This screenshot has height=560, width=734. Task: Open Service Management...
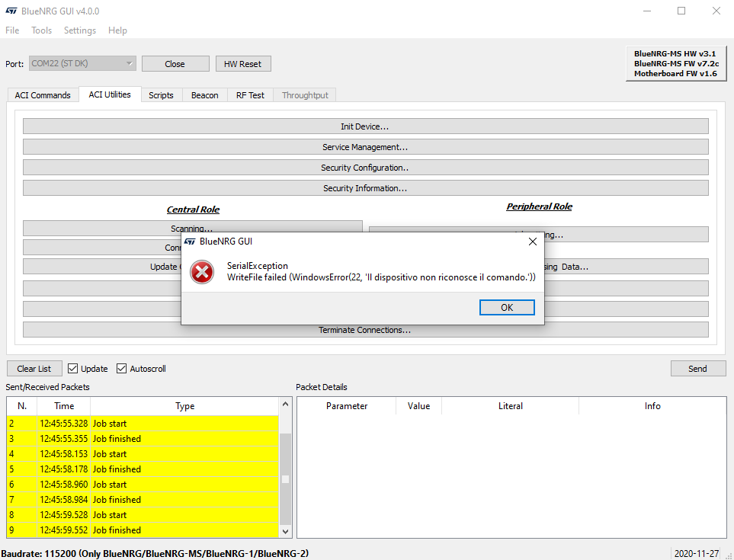pyautogui.click(x=365, y=147)
